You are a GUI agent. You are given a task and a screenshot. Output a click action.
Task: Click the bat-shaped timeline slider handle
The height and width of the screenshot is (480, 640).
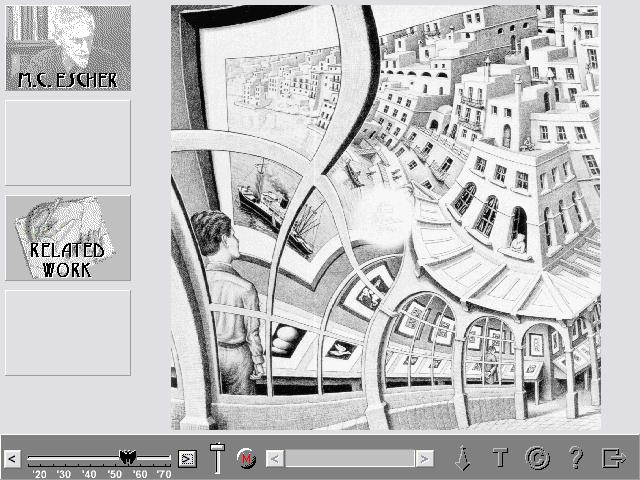pyautogui.click(x=127, y=457)
